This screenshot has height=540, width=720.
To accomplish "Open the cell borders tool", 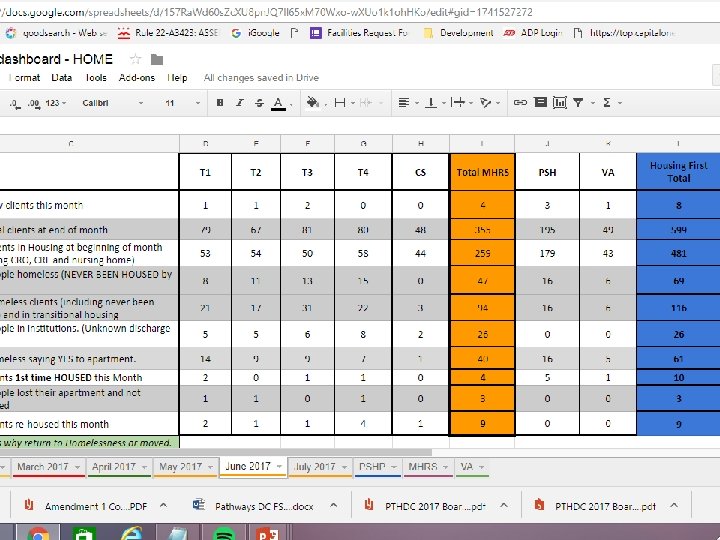I will tap(340, 103).
